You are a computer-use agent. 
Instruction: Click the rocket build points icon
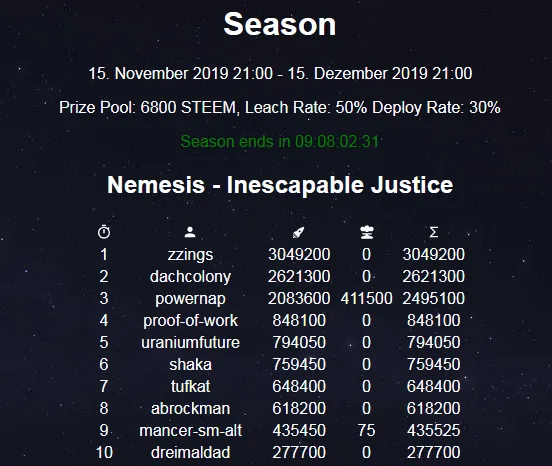pyautogui.click(x=299, y=232)
